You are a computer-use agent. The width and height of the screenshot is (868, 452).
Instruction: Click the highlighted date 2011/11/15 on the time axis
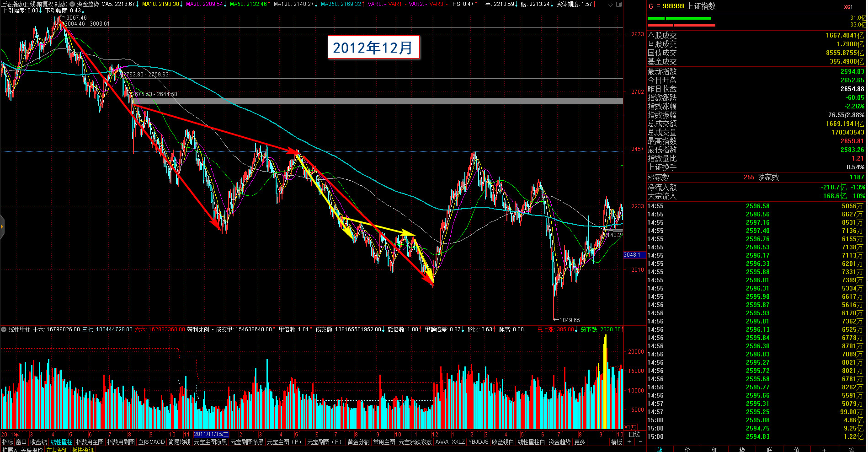pyautogui.click(x=211, y=434)
